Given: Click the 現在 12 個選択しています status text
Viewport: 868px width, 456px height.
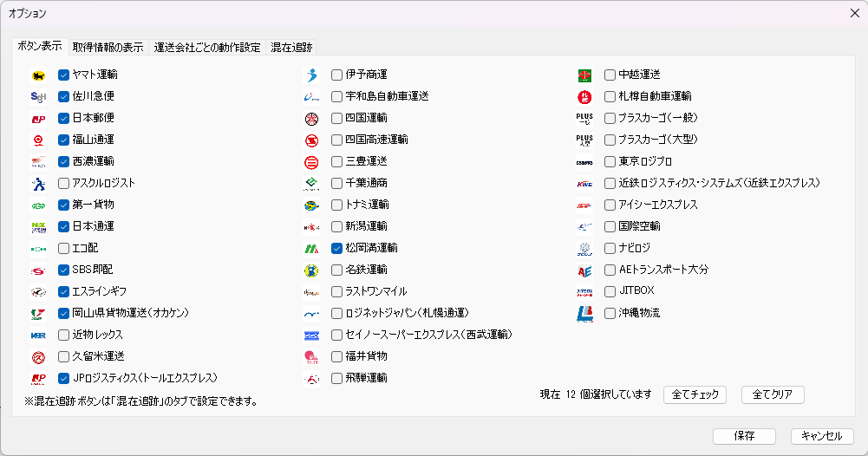Looking at the screenshot, I should 596,394.
